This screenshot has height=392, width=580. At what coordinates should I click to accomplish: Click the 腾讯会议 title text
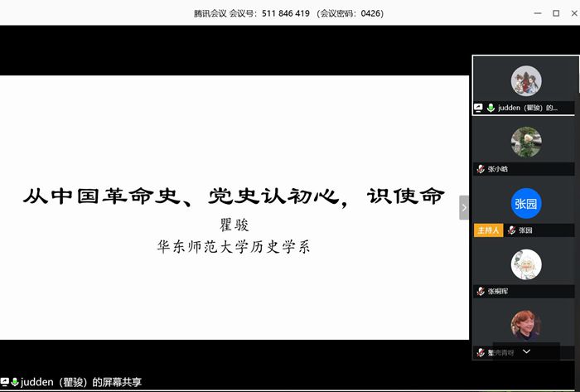pyautogui.click(x=210, y=13)
